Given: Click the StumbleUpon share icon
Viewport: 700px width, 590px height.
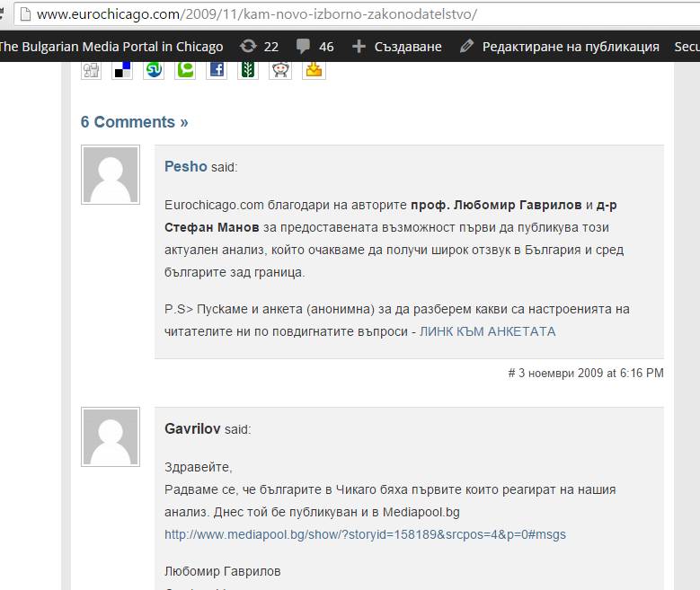Looking at the screenshot, I should (154, 69).
